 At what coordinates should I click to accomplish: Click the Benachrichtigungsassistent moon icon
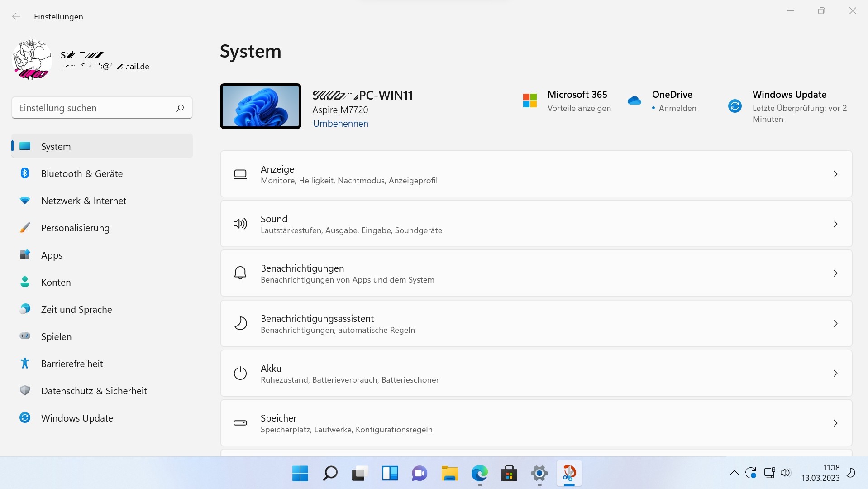pyautogui.click(x=240, y=323)
